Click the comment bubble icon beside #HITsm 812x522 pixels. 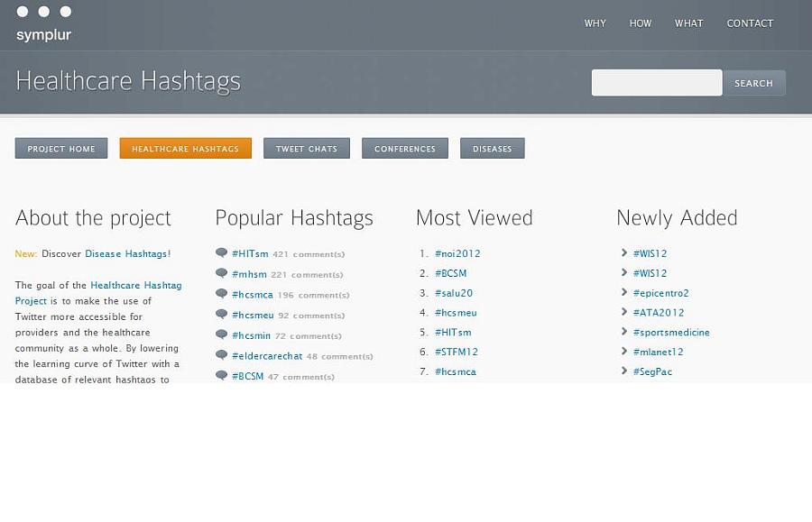coord(222,253)
